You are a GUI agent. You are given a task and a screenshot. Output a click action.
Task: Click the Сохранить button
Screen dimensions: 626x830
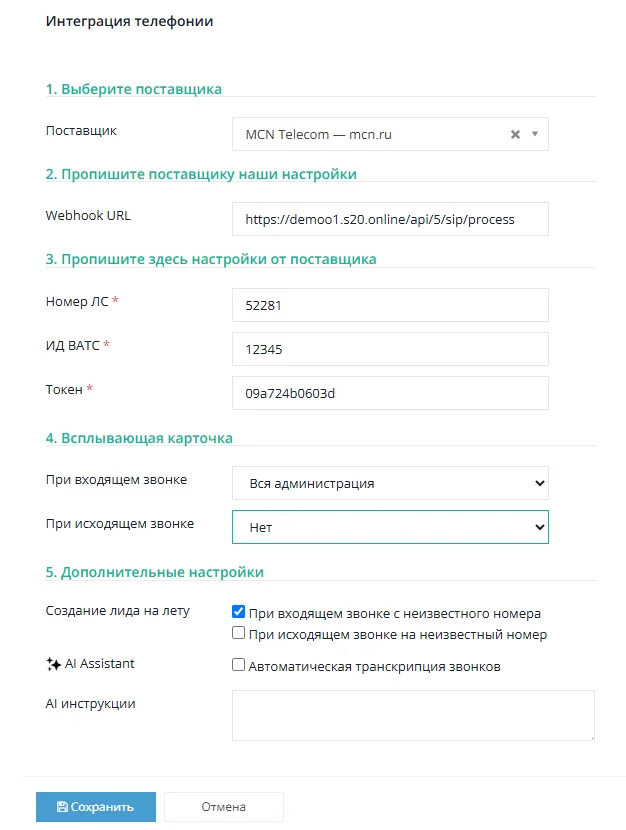click(x=96, y=807)
